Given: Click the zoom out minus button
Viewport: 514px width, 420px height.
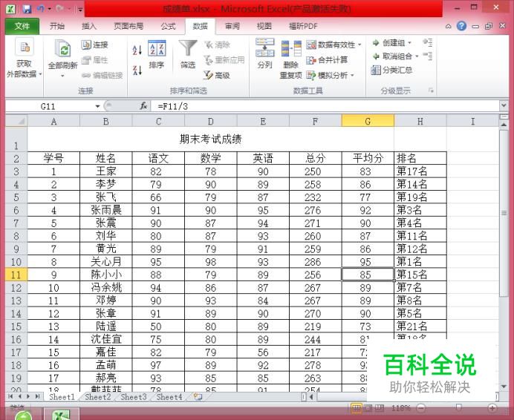Looking at the screenshot, I should tap(421, 408).
